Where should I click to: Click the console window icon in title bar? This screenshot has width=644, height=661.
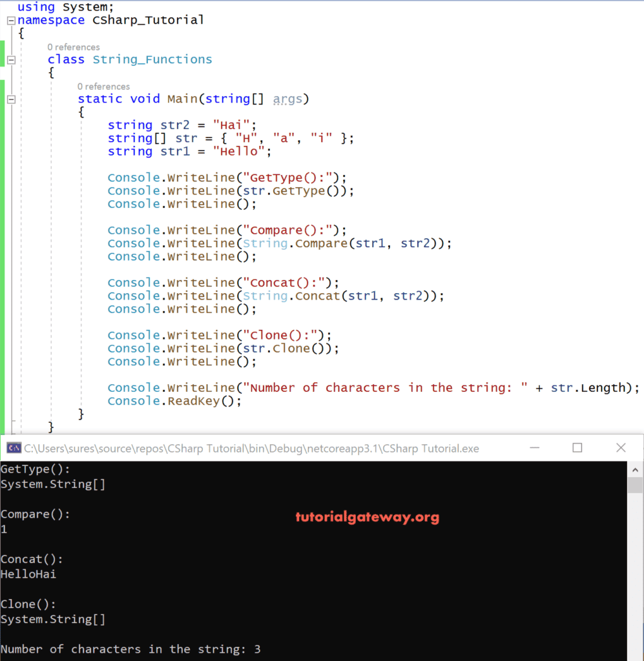pyautogui.click(x=14, y=448)
